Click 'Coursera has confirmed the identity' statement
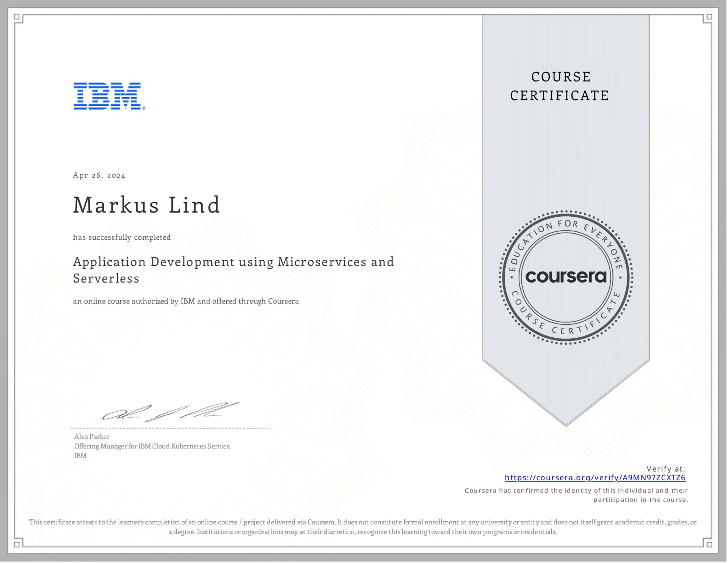 (x=577, y=495)
